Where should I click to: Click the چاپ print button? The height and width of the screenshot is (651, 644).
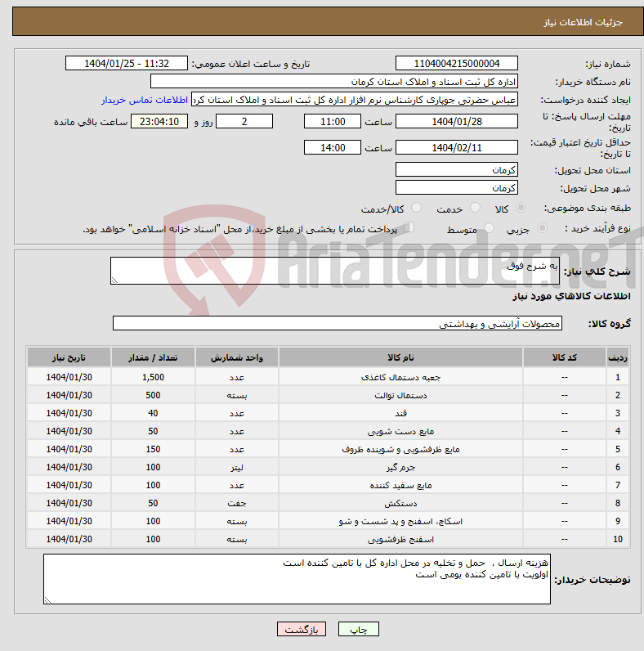[359, 629]
